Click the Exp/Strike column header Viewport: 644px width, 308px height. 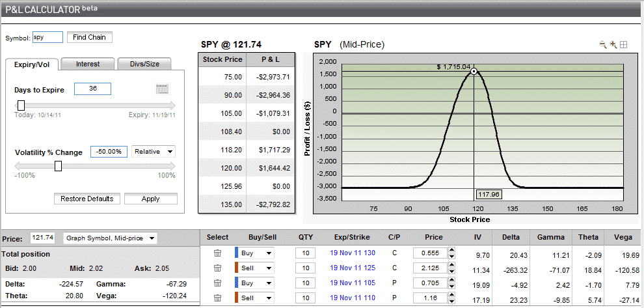point(353,237)
